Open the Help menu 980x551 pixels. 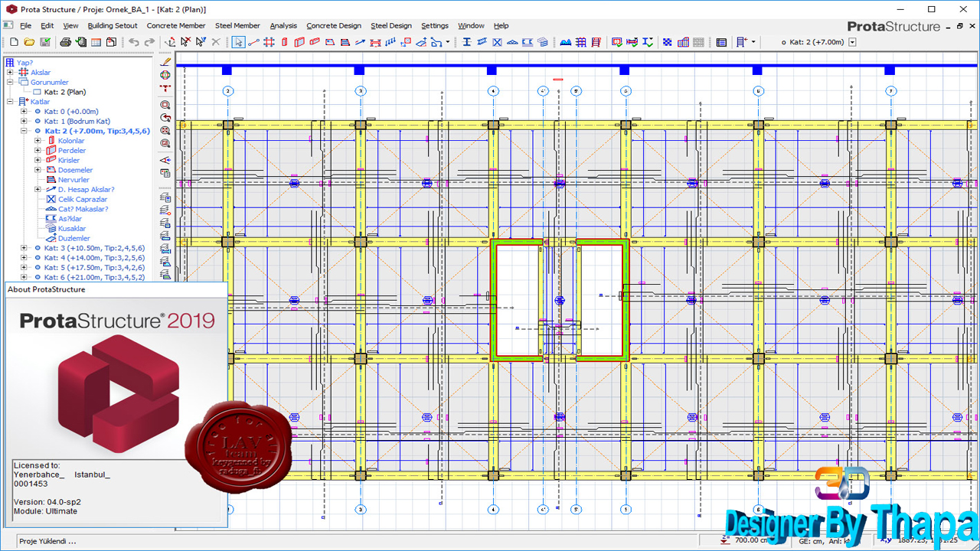(501, 26)
